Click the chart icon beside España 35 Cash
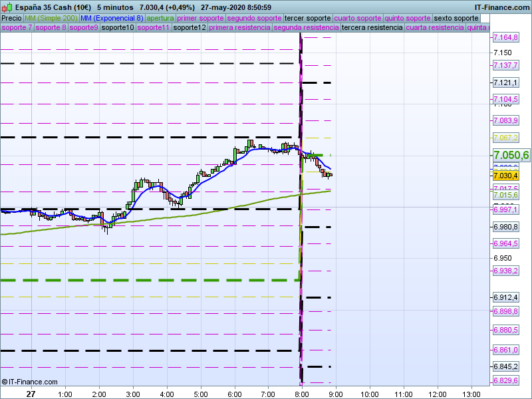Image resolution: width=532 pixels, height=399 pixels. pyautogui.click(x=5, y=7)
